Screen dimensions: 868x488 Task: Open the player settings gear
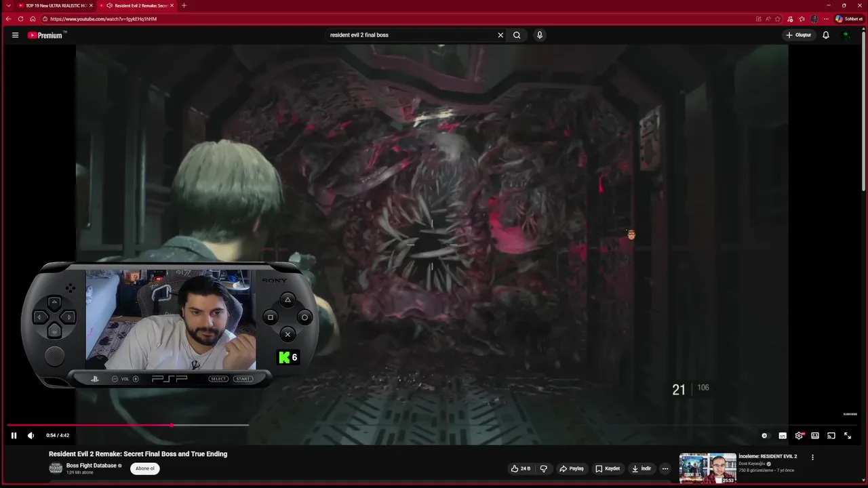coord(799,436)
